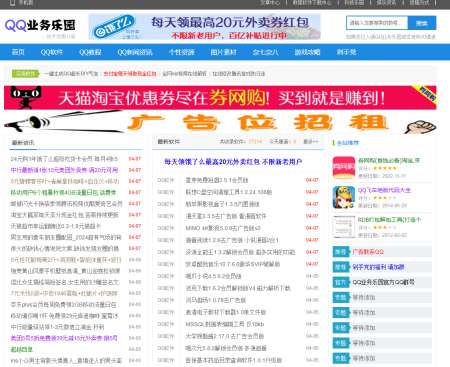
Task: Open software entry starting with MSSQL
Action: click(x=225, y=324)
